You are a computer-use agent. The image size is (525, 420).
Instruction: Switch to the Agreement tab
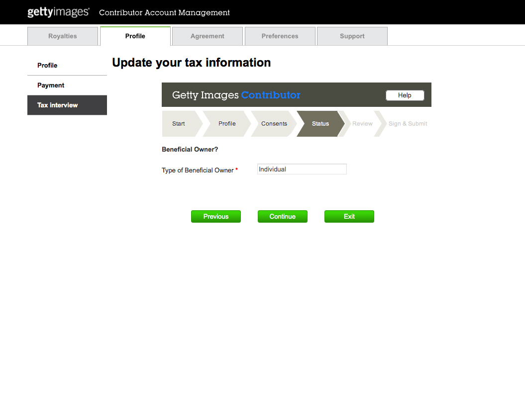pyautogui.click(x=207, y=36)
